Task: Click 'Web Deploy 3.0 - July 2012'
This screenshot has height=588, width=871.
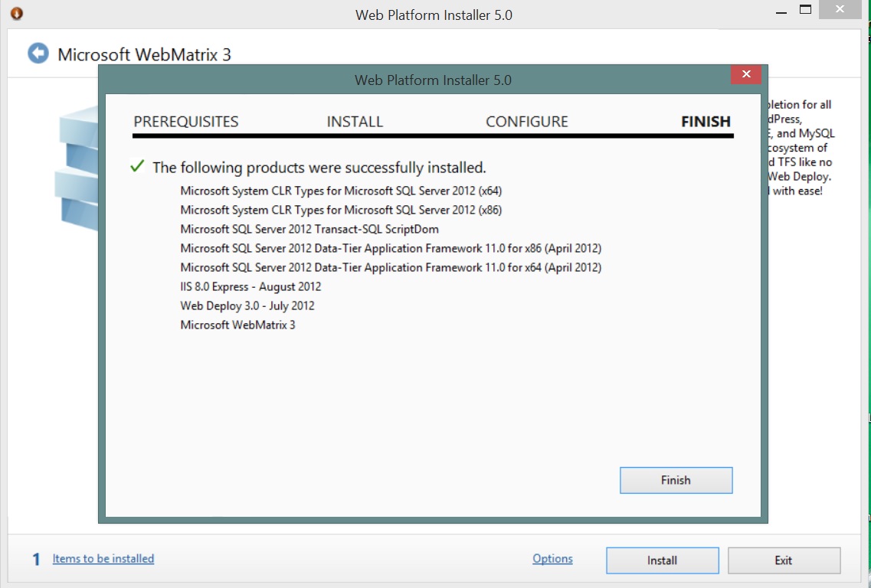Action: 247,306
